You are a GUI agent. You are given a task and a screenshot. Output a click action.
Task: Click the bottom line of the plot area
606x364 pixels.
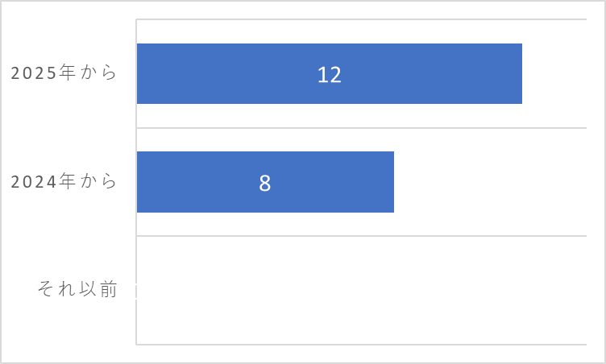click(361, 345)
